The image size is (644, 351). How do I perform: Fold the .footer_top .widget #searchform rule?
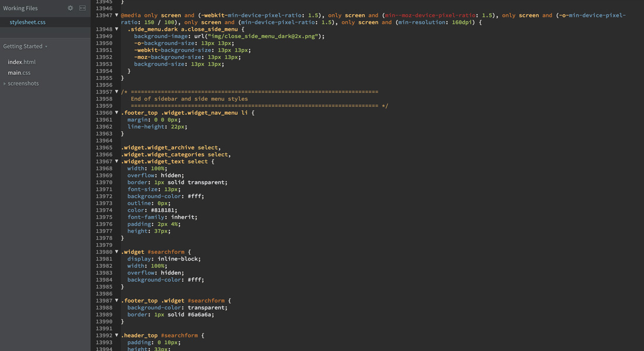pyautogui.click(x=117, y=301)
